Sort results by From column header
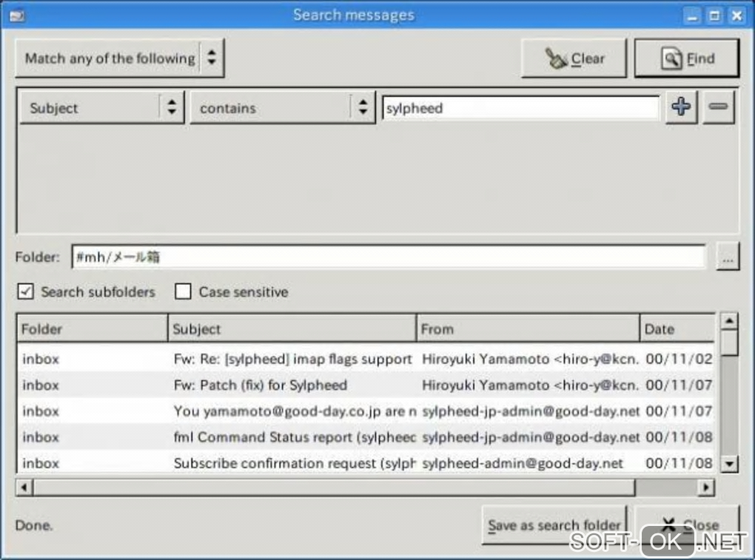The image size is (755, 560). (528, 329)
